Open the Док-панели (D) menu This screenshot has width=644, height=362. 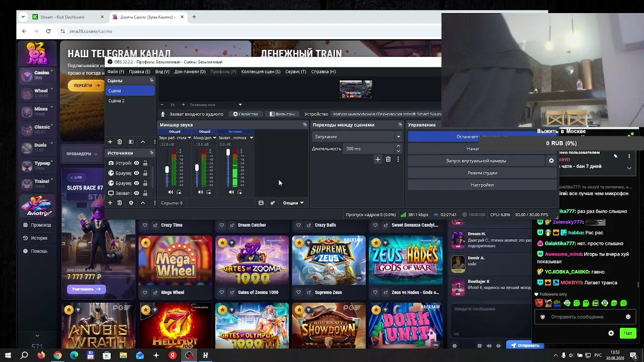tap(190, 71)
